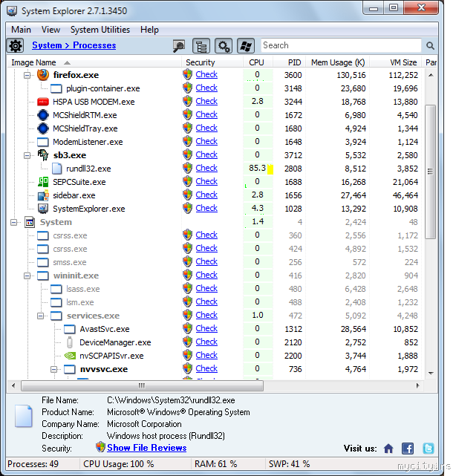The image size is (456, 476).
Task: Toggle the process tree view toolbar icon
Action: coord(201,46)
